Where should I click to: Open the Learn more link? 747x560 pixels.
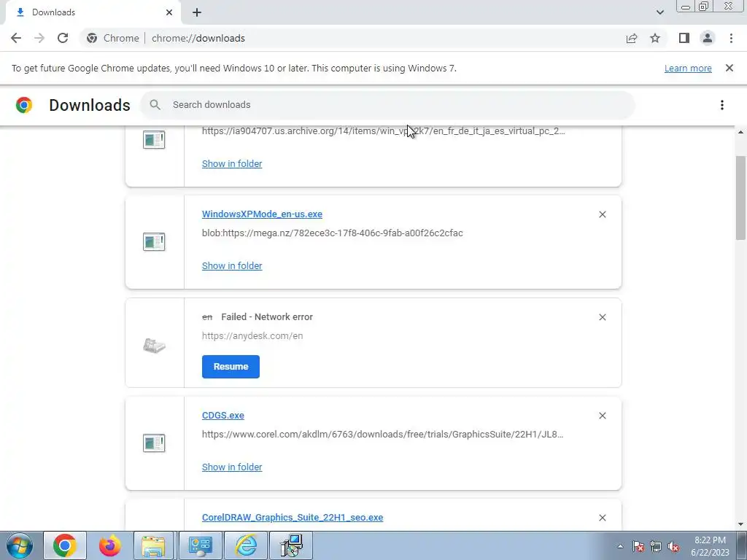[688, 68]
